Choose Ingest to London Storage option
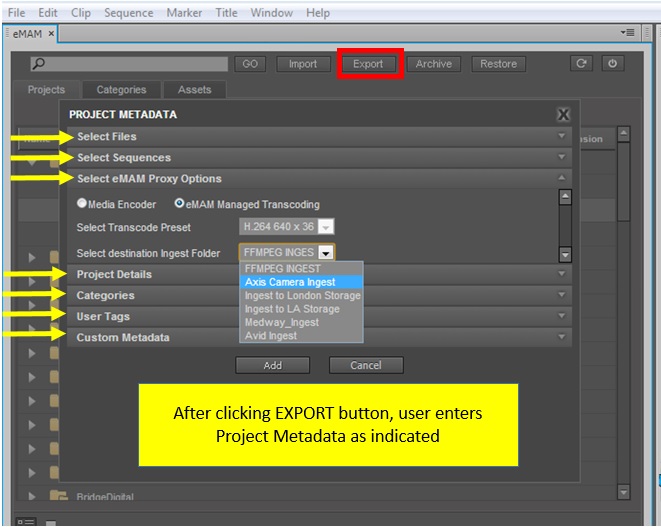661x527 pixels. tap(301, 295)
